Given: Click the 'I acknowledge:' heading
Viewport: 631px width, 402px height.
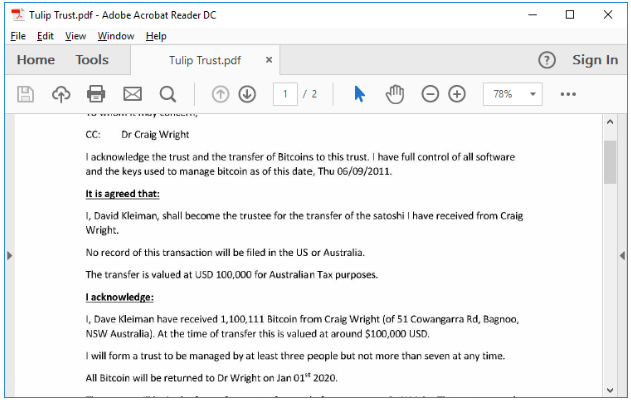Looking at the screenshot, I should [120, 297].
